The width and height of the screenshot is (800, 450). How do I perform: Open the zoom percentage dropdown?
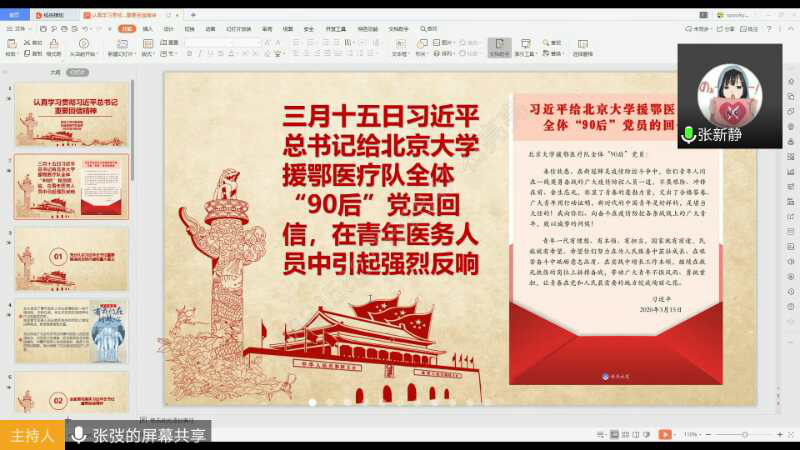692,434
